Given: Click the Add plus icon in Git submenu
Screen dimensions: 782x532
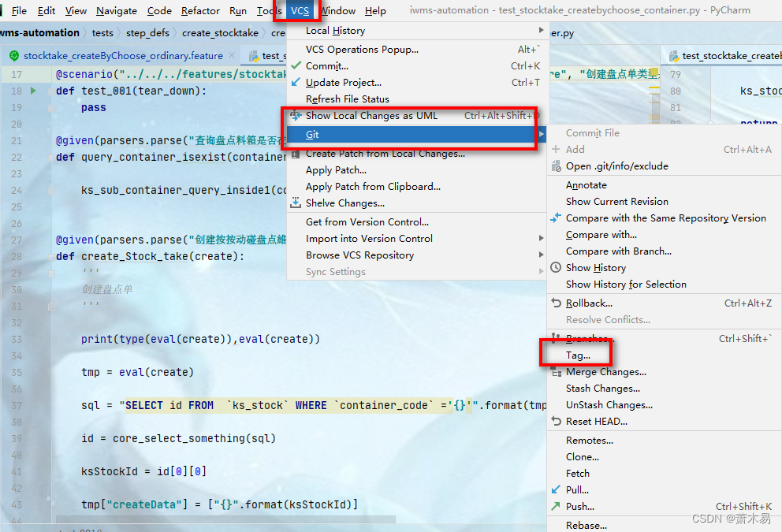Looking at the screenshot, I should click(x=556, y=149).
